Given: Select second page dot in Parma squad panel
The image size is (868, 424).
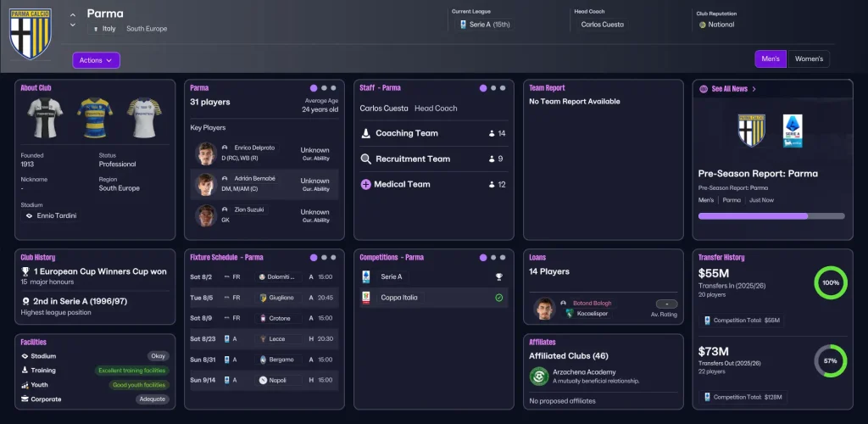Looking at the screenshot, I should [x=325, y=87].
